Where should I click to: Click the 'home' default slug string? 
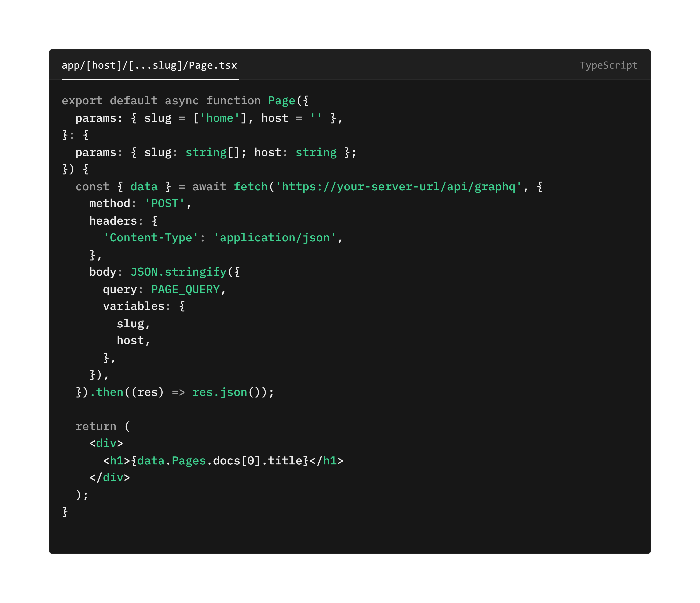220,118
